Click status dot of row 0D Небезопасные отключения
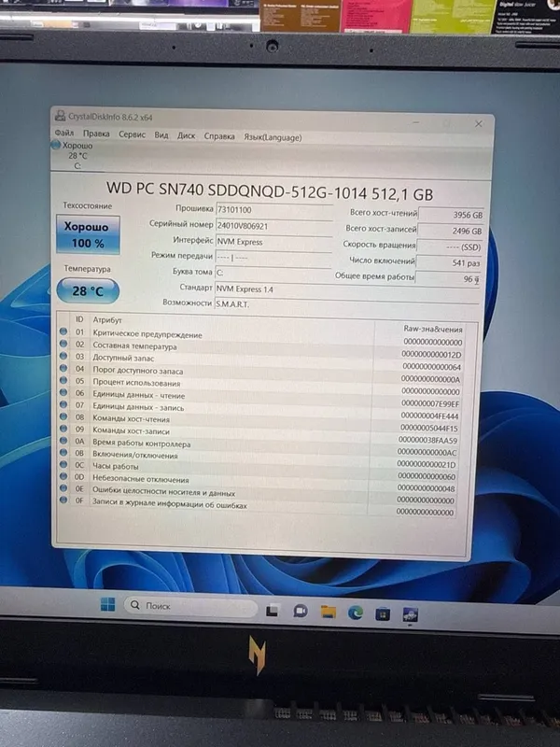Viewport: 560px width, 747px height. pos(63,476)
